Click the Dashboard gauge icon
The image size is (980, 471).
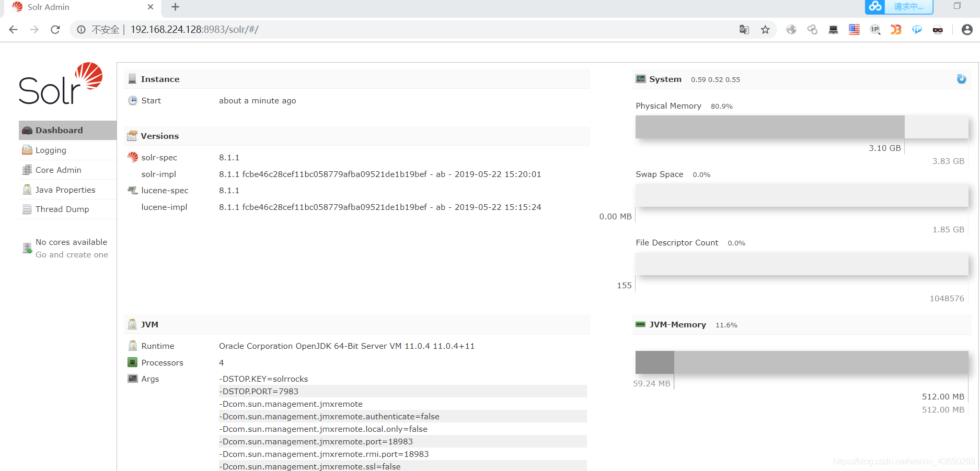tap(27, 131)
